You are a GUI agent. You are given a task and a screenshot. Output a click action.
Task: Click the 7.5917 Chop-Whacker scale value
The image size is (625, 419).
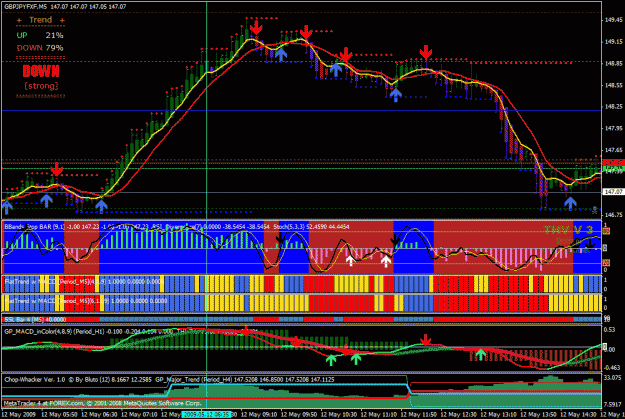[x=613, y=405]
